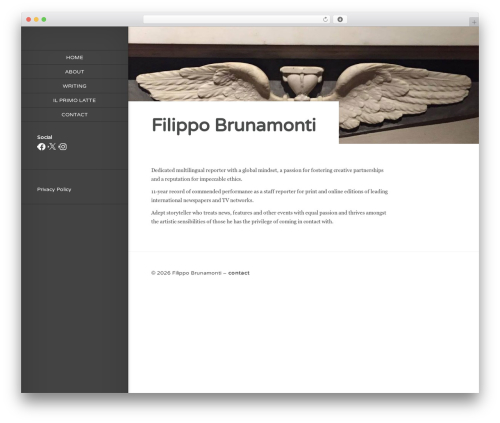Open the X (Twitter) social icon
Screen dimensions: 500x423
click(52, 147)
